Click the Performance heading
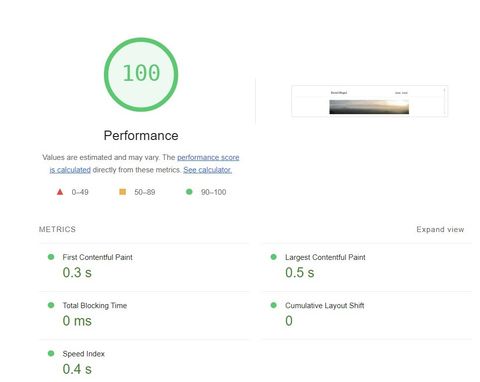Screen dimensions: 480x382 (x=141, y=136)
